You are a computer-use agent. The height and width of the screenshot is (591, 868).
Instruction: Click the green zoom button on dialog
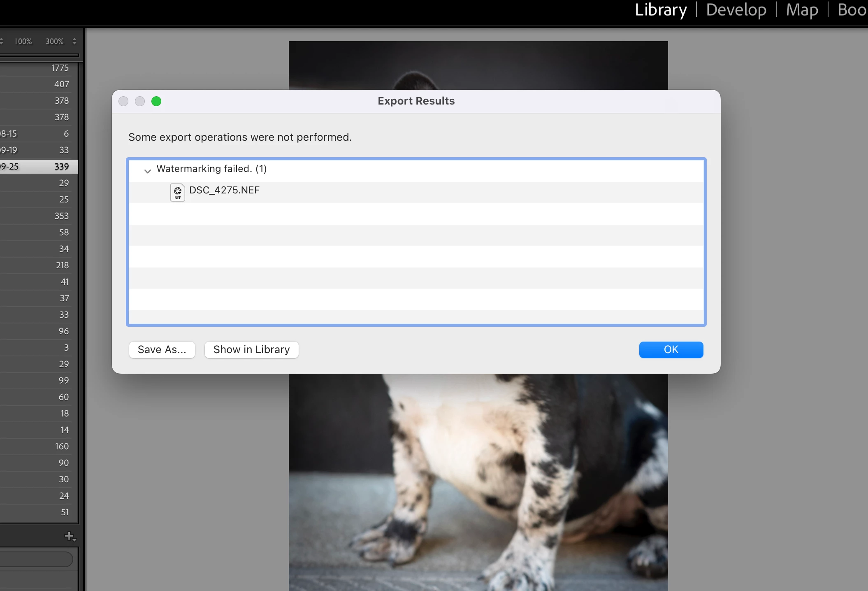tap(156, 101)
